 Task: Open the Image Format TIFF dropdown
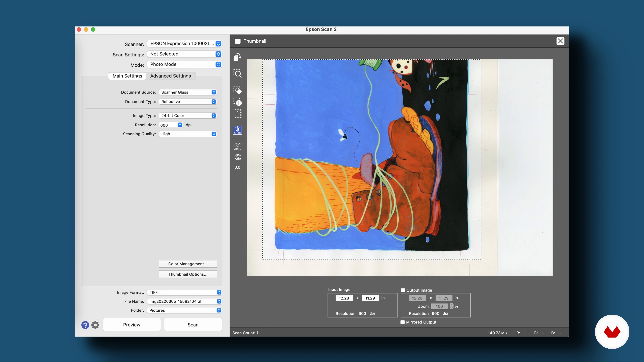tap(184, 292)
